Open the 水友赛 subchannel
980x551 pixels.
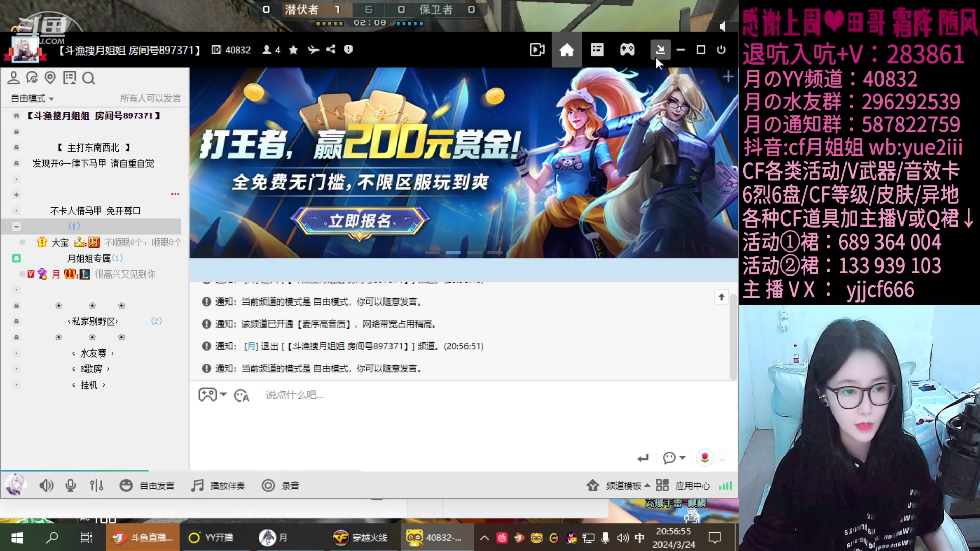[x=93, y=353]
